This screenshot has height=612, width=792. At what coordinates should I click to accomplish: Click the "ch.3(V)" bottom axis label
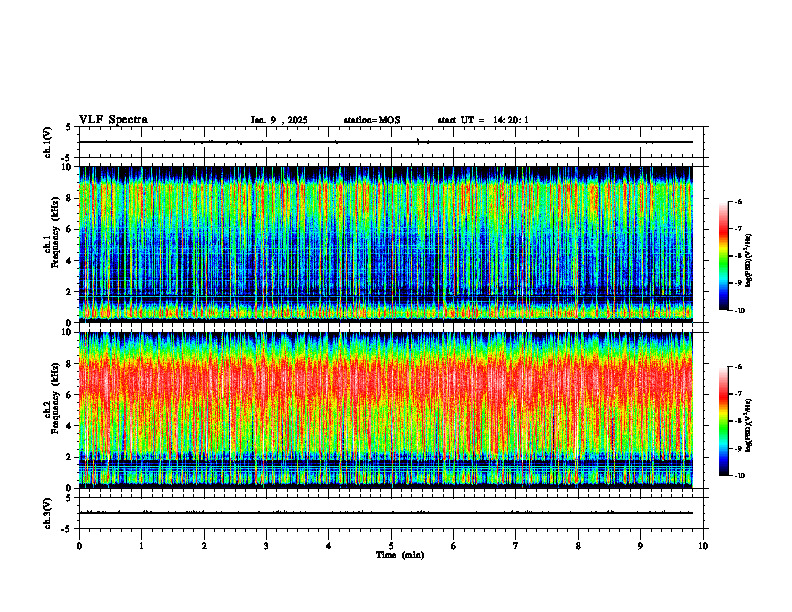[x=48, y=513]
